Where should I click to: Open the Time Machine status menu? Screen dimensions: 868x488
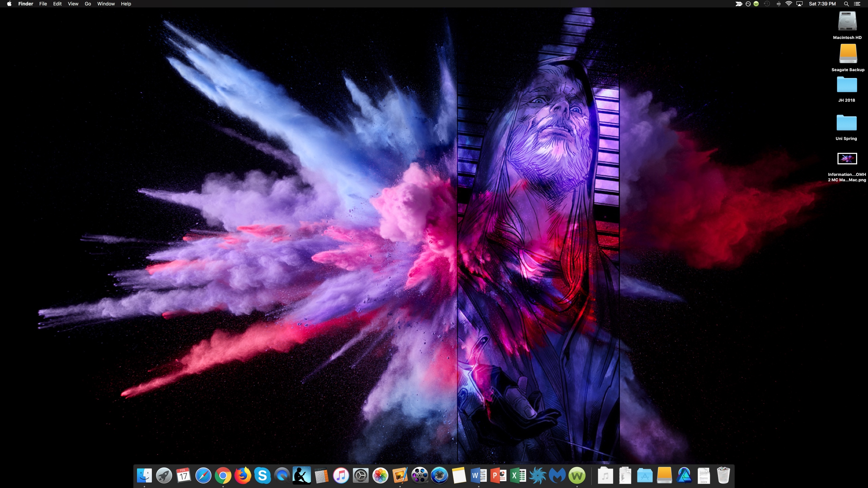point(767,4)
